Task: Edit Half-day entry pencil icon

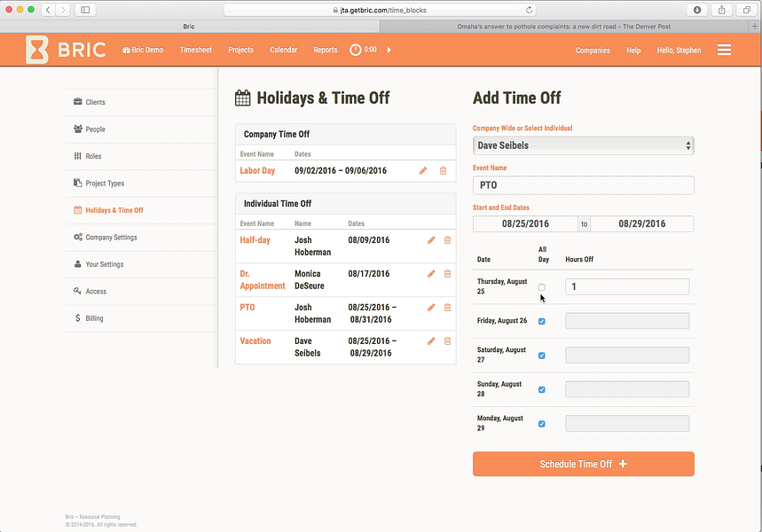Action: pos(431,240)
